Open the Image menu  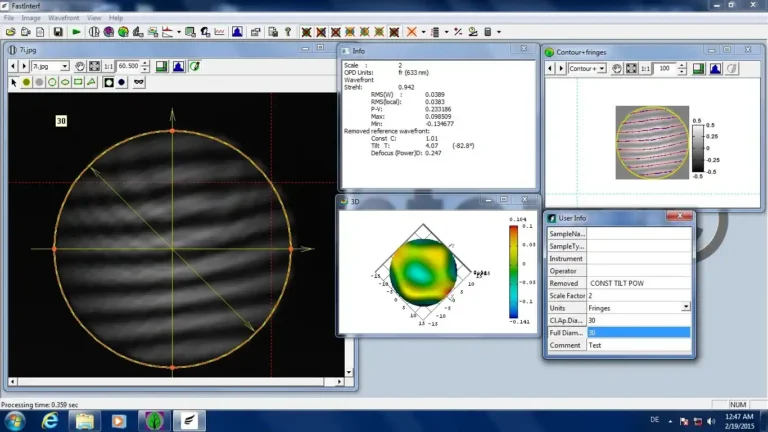[x=31, y=18]
